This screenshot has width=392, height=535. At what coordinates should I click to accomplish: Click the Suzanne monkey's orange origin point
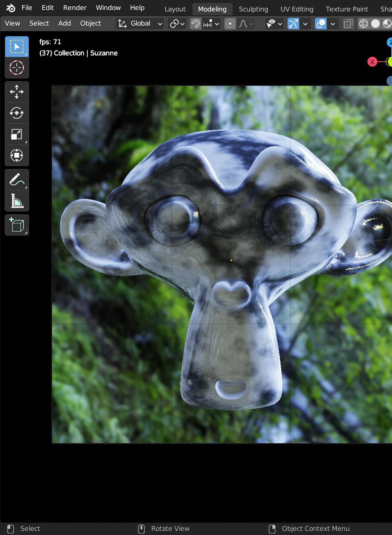click(x=231, y=260)
